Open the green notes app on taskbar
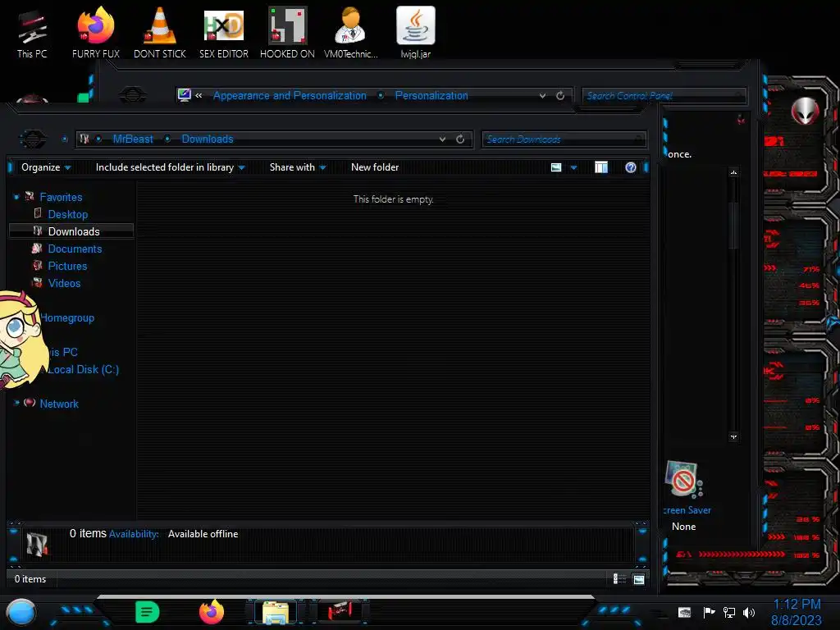This screenshot has width=840, height=630. [147, 612]
